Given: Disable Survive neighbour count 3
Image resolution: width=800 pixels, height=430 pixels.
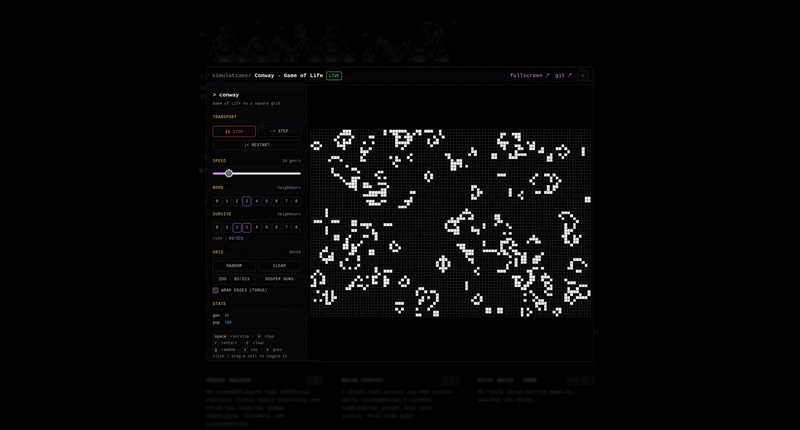Looking at the screenshot, I should [246, 227].
